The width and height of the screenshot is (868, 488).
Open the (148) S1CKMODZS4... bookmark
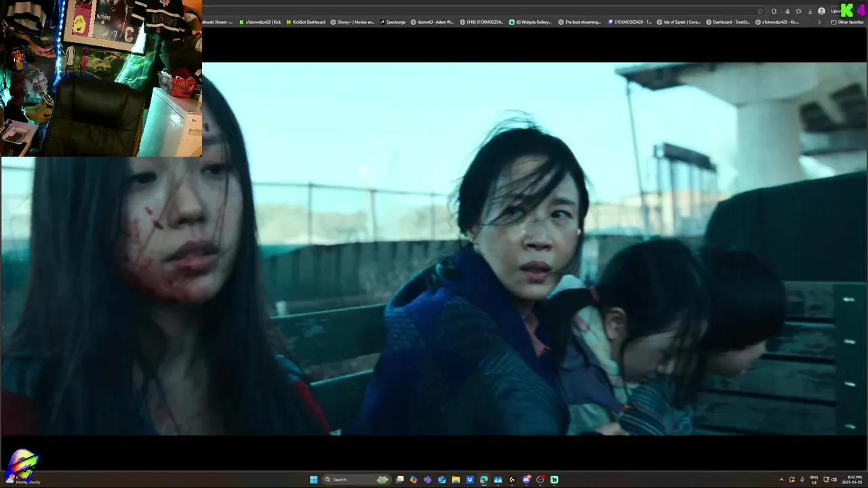coord(481,22)
